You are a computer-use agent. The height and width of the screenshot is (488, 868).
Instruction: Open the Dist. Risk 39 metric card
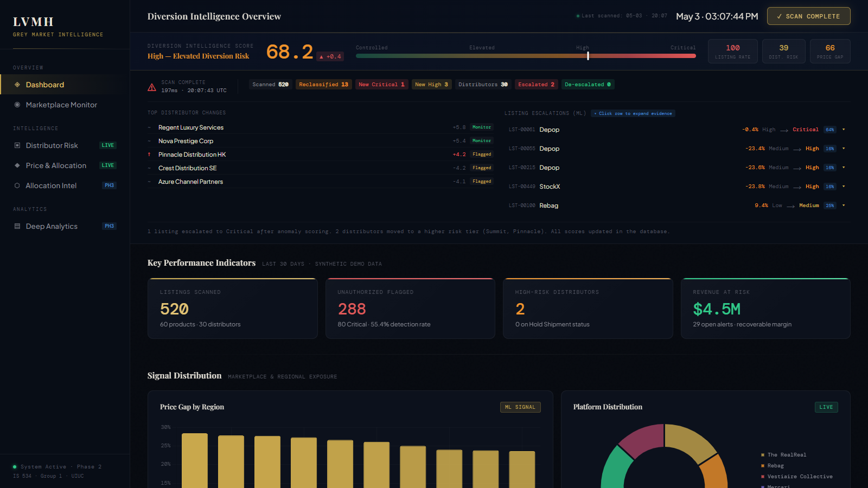[x=783, y=52]
